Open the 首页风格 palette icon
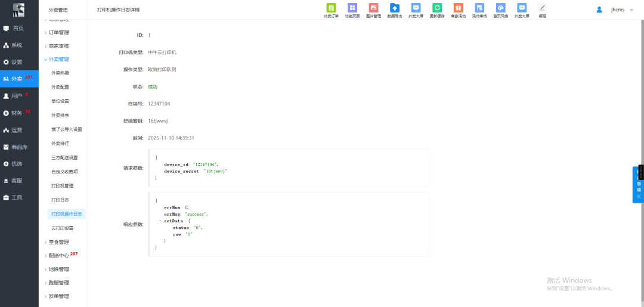The image size is (644, 307). (500, 8)
